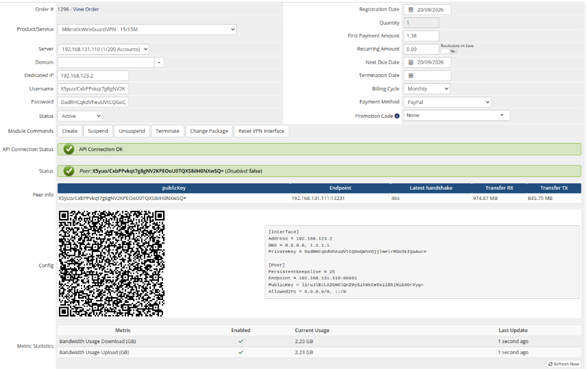The image size is (588, 369).
Task: Click the 46s handshake value
Action: (x=395, y=198)
